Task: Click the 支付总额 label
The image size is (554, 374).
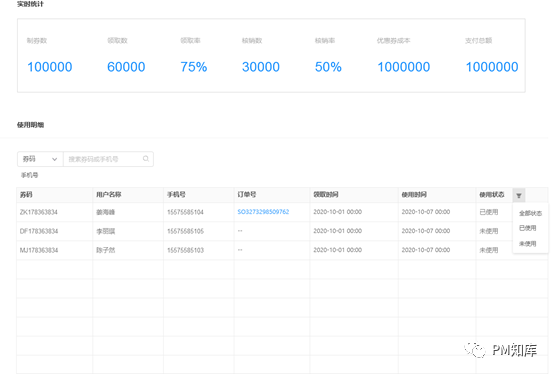Action: pyautogui.click(x=478, y=41)
